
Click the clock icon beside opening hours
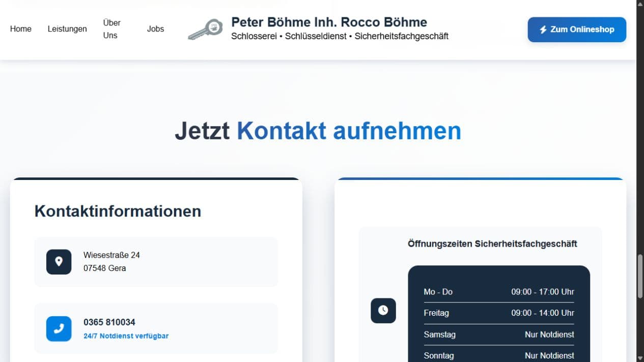click(383, 310)
